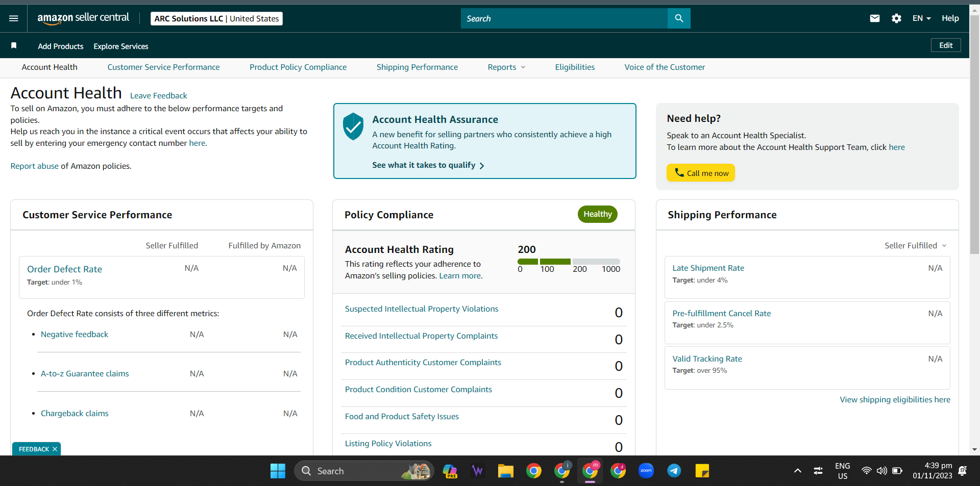
Task: Show hidden system tray icons
Action: tap(798, 471)
